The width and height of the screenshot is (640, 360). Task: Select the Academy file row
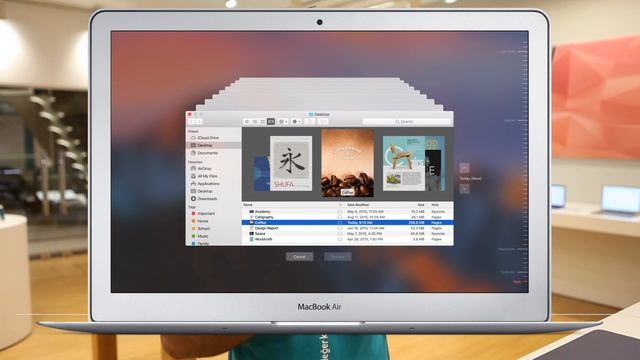347,212
